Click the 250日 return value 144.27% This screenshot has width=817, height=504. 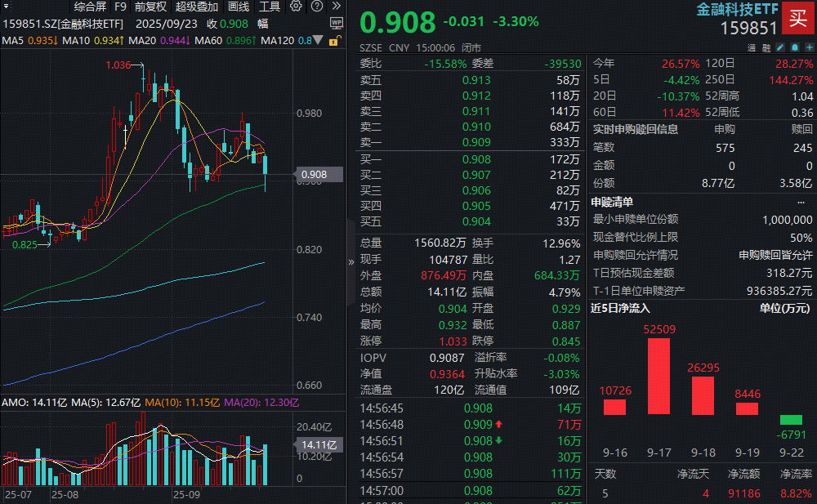tap(791, 80)
